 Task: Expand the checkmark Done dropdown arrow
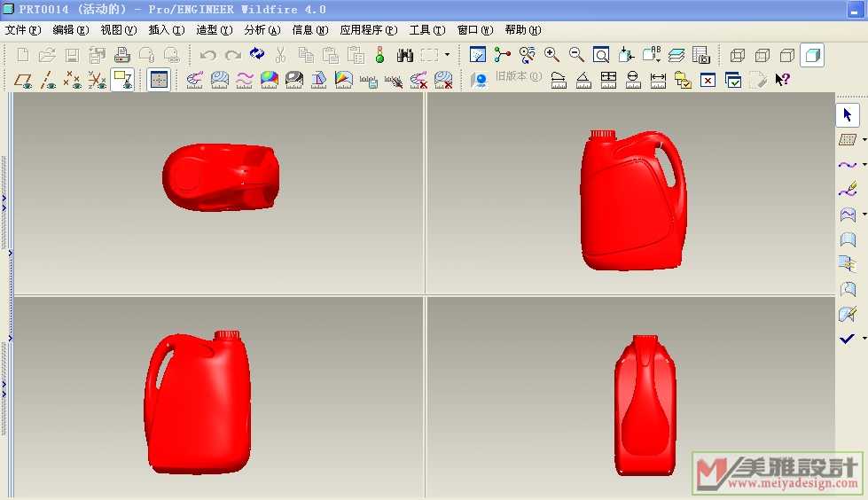pyautogui.click(x=864, y=339)
